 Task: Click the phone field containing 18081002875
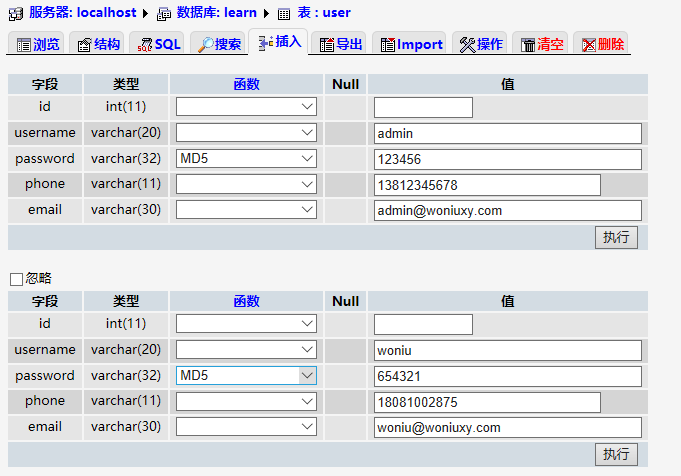coord(487,402)
